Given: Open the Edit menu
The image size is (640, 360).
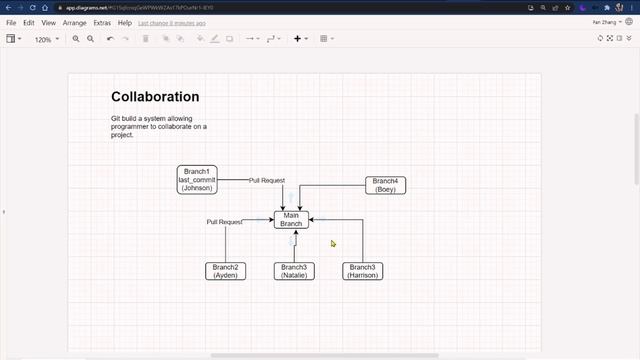Looking at the screenshot, I should pyautogui.click(x=29, y=23).
